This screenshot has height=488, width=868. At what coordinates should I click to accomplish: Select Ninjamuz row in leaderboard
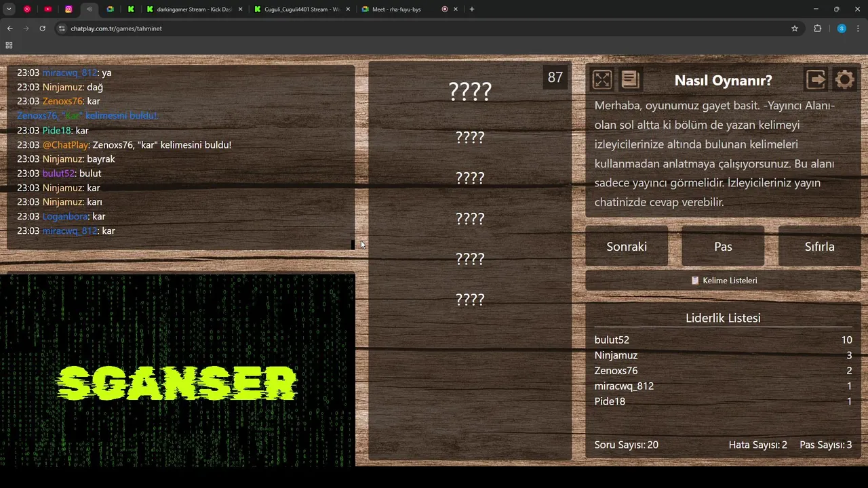point(723,355)
